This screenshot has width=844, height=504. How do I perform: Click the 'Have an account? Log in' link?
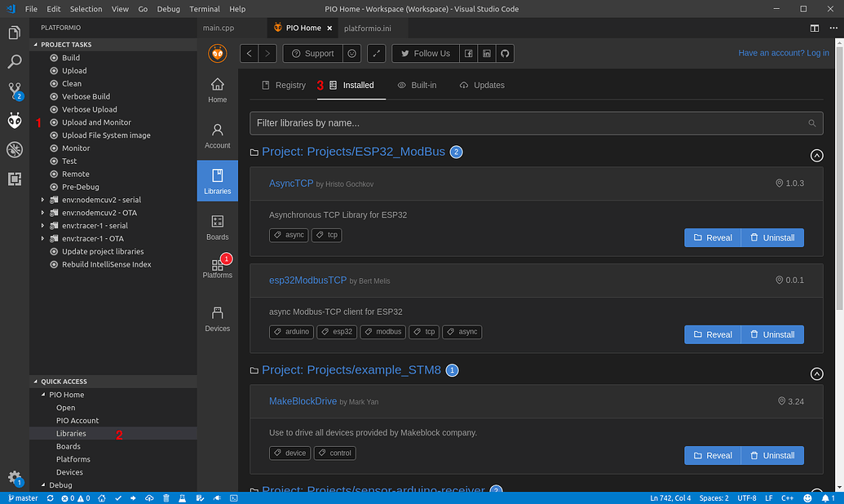click(783, 53)
